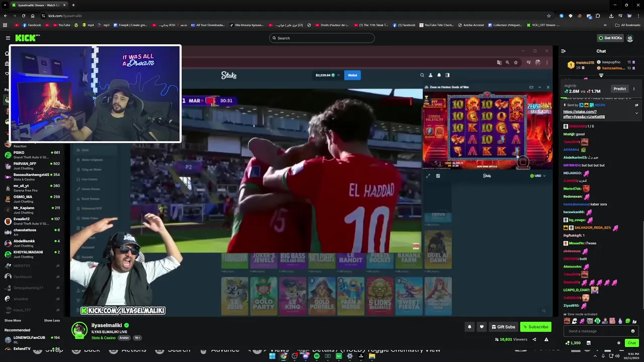
Task: Toggle stream notifications bell
Action: 469,327
